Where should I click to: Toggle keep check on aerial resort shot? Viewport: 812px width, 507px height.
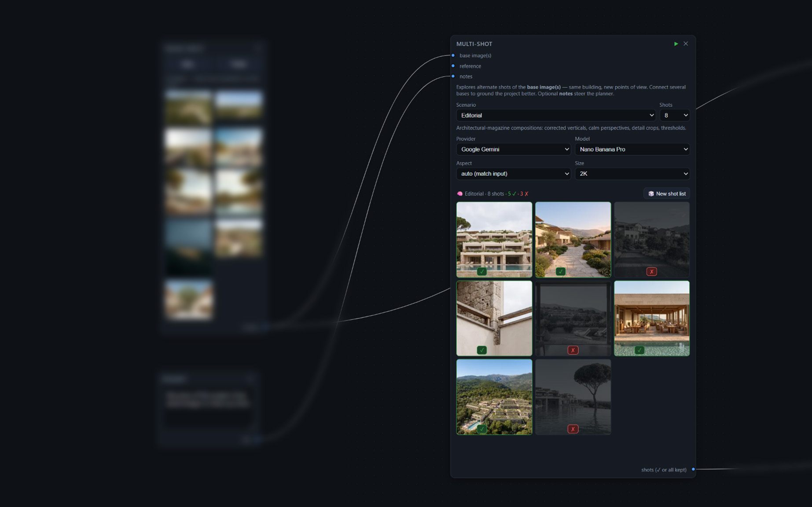(482, 429)
